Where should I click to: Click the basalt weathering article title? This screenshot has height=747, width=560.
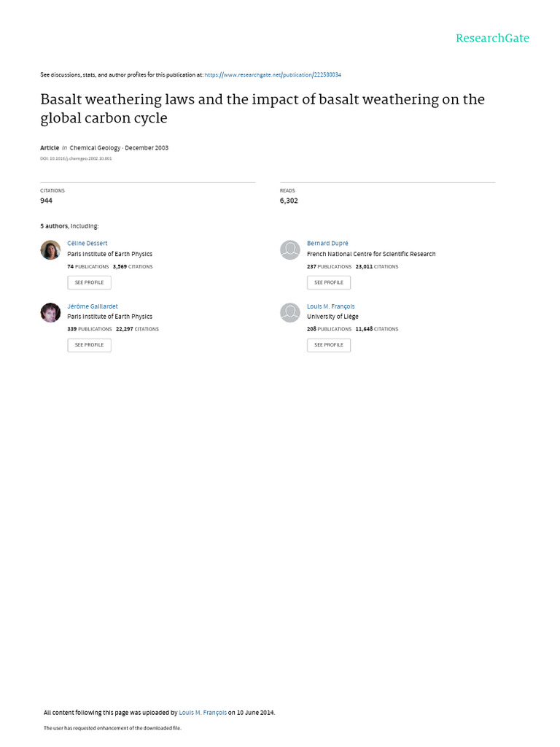coord(262,108)
